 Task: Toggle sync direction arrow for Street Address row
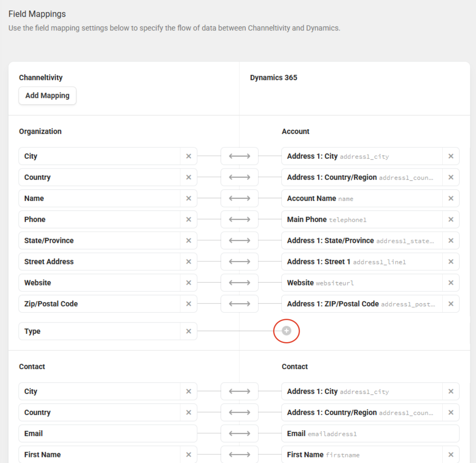click(239, 262)
